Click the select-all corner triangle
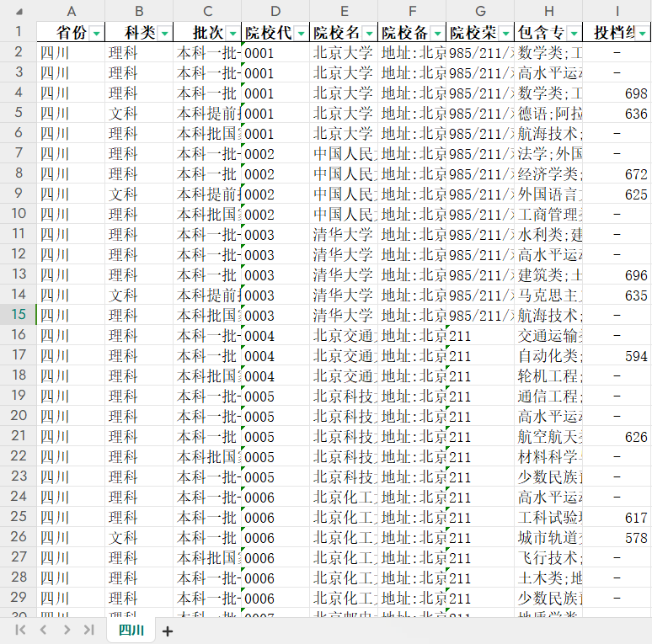652x644 pixels. (19, 12)
